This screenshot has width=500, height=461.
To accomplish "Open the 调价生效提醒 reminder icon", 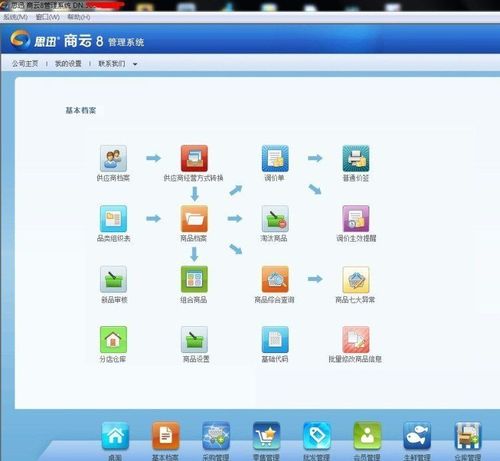I will (356, 219).
